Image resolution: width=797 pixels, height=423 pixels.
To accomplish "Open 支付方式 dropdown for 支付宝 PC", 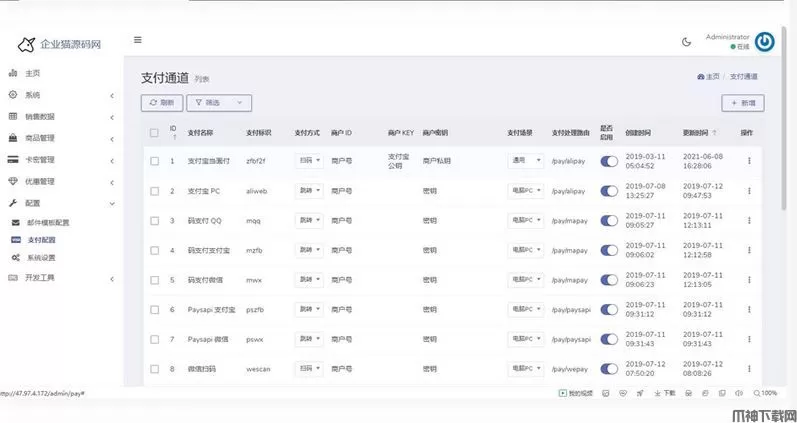I will point(309,190).
